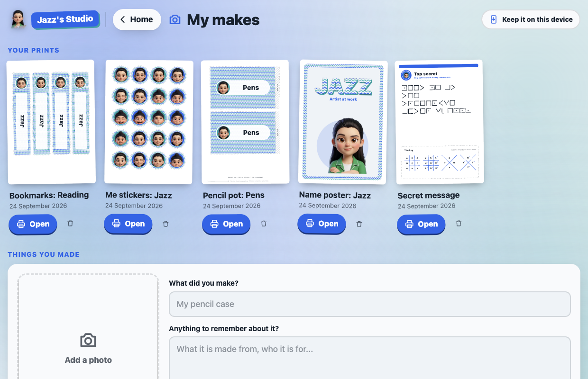Viewport: 588px width, 379px height.
Task: Open the Name poster: Jazz print
Action: [x=322, y=224]
